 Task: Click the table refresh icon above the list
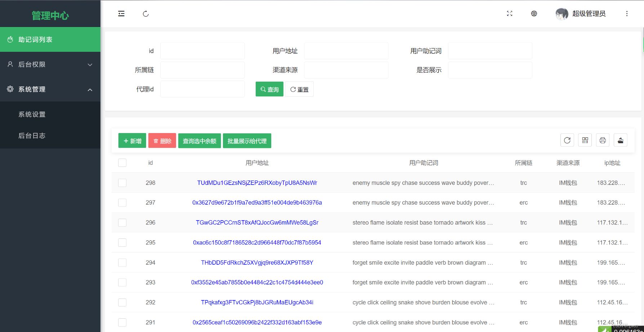tap(567, 140)
